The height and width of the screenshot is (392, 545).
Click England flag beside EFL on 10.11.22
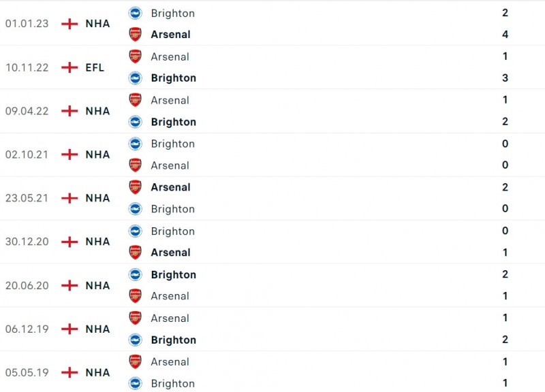pyautogui.click(x=69, y=67)
